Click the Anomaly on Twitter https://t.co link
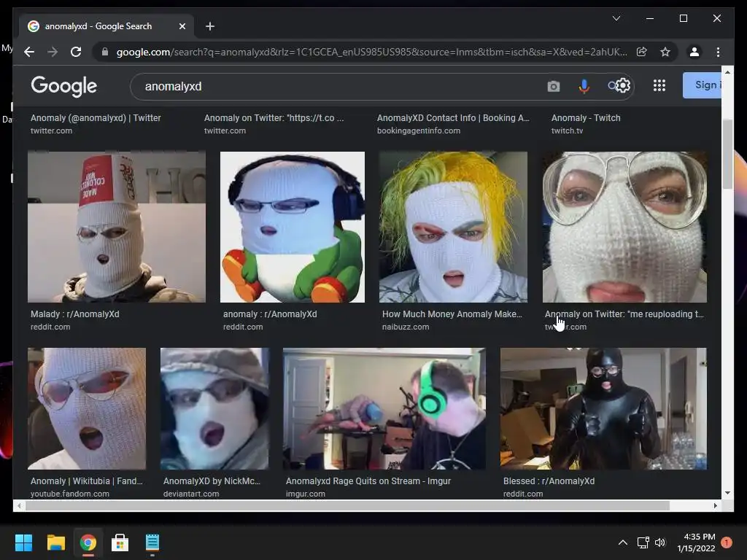Image resolution: width=747 pixels, height=560 pixels. point(274,118)
